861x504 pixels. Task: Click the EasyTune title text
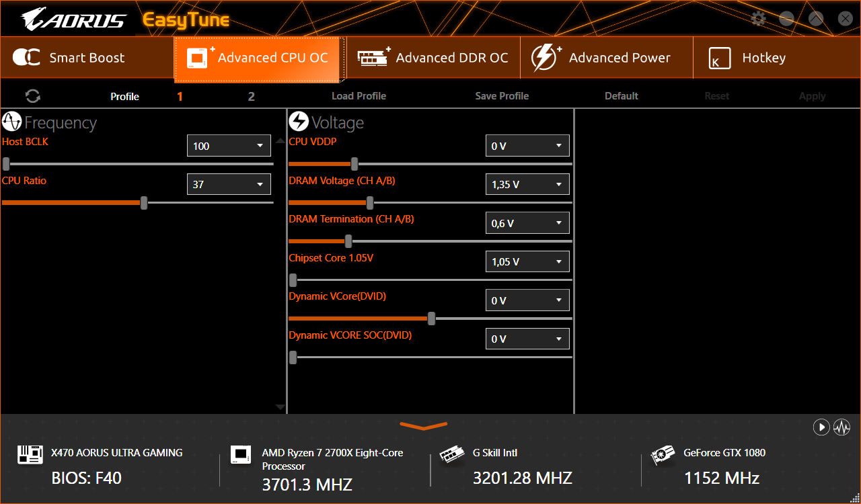pyautogui.click(x=186, y=20)
